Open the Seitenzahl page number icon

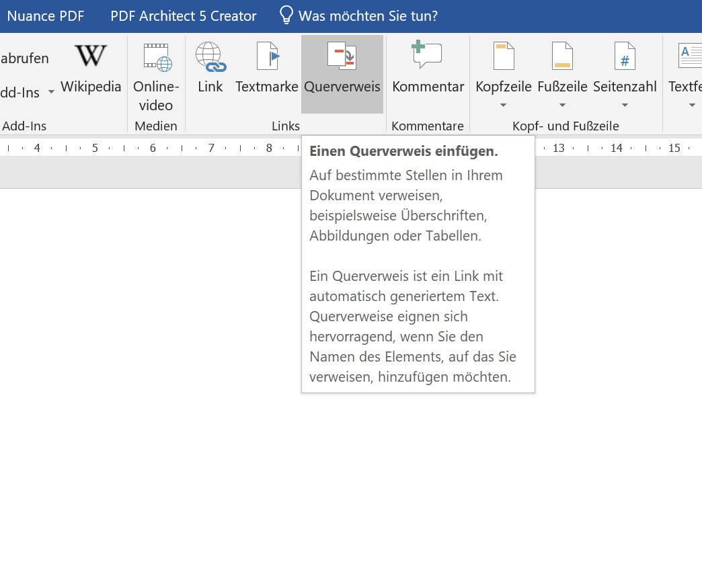point(625,56)
